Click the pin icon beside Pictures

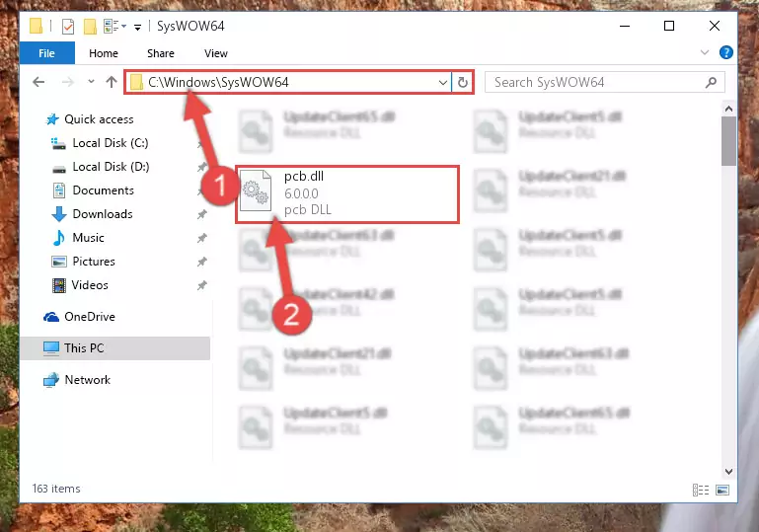click(x=202, y=262)
